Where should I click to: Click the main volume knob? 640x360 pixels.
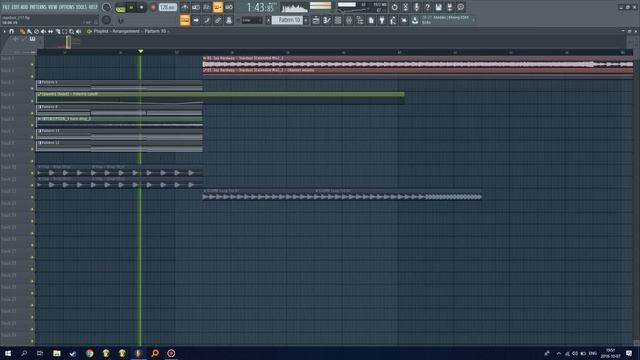[107, 7]
